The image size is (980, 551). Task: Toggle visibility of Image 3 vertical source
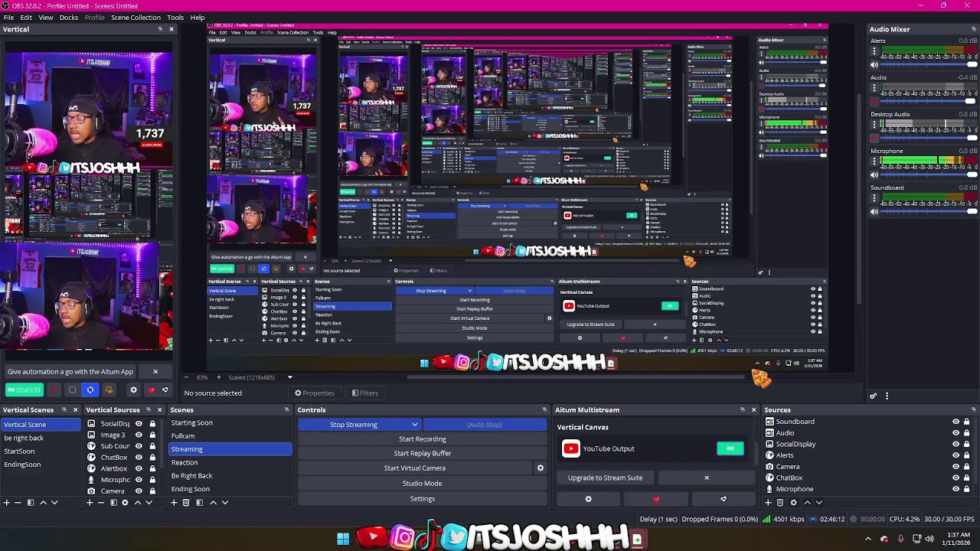[x=139, y=435]
